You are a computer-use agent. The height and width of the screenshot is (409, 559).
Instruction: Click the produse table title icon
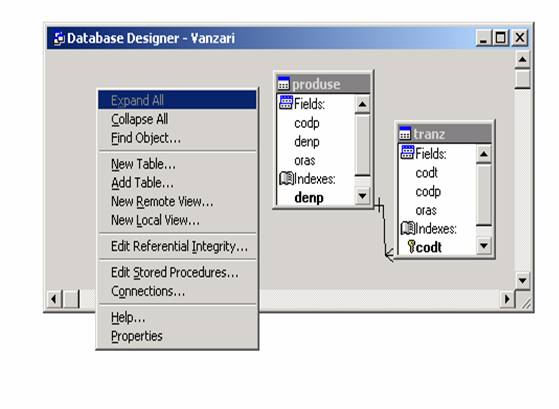(x=283, y=83)
